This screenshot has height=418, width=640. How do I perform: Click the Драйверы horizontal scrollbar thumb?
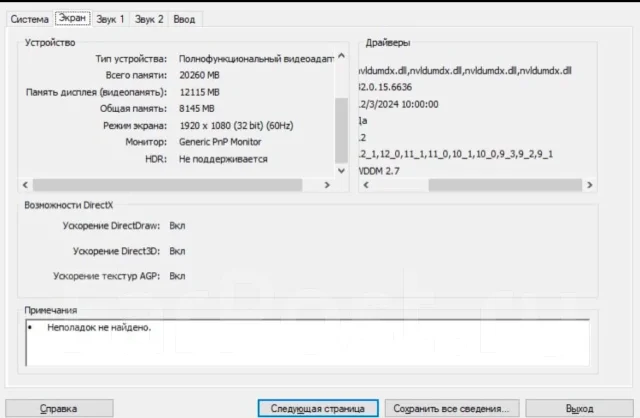505,185
